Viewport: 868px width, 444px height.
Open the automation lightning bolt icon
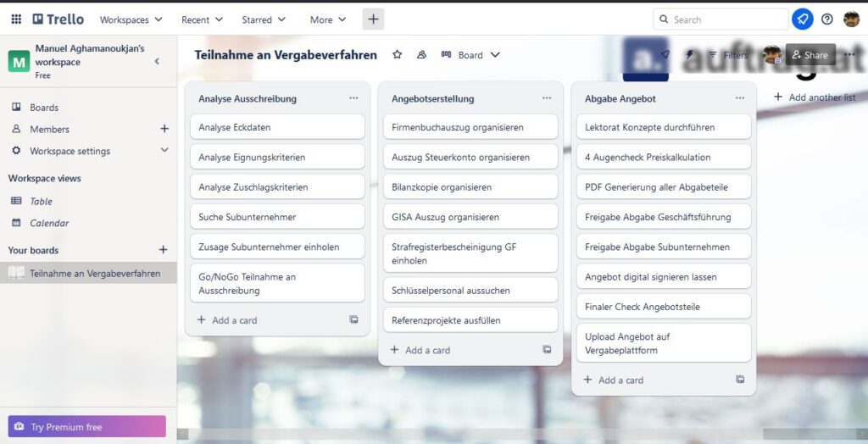pyautogui.click(x=689, y=55)
